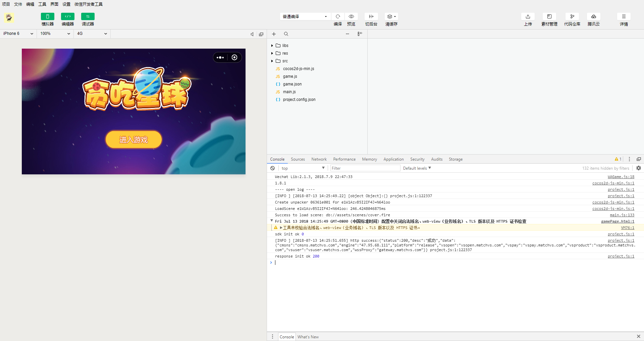644x341 pixels.
Task: Click the mini-game menu dots capsule
Action: (220, 57)
